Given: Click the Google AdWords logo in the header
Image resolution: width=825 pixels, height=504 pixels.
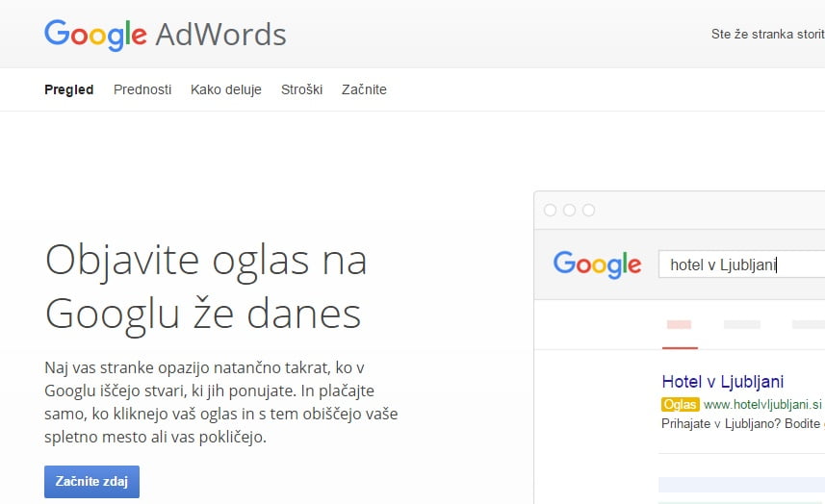Looking at the screenshot, I should tap(165, 35).
